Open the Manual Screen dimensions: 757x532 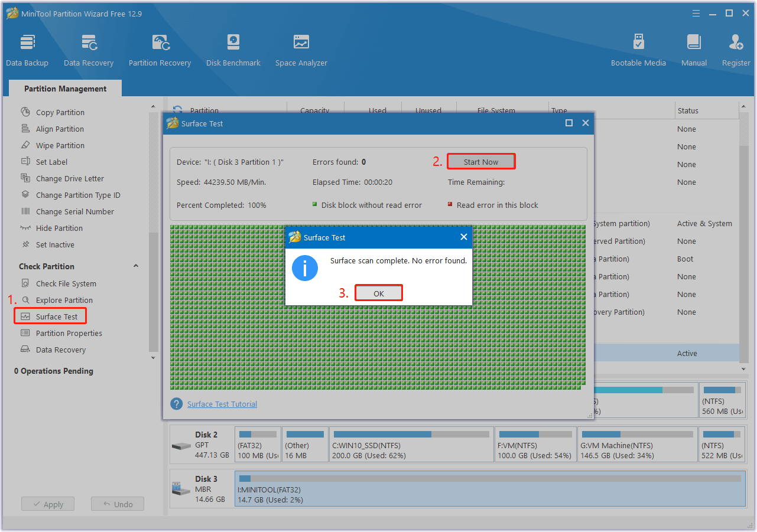(694, 51)
